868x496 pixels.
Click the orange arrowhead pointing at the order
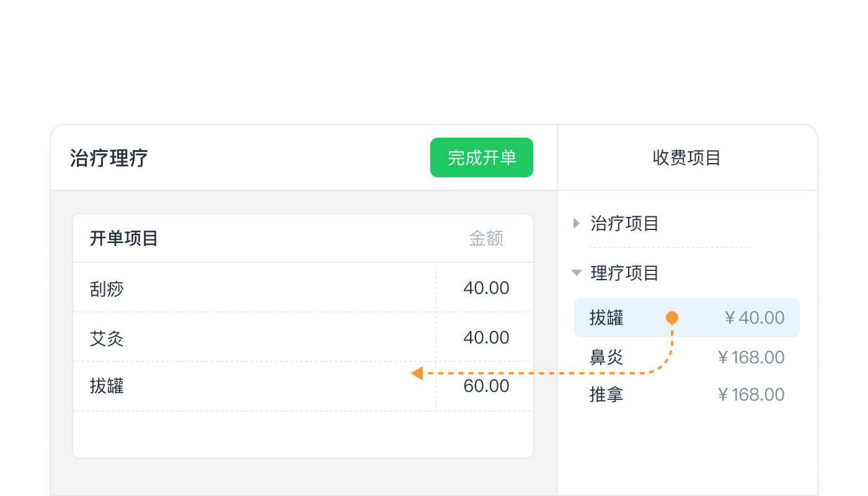[x=417, y=373]
